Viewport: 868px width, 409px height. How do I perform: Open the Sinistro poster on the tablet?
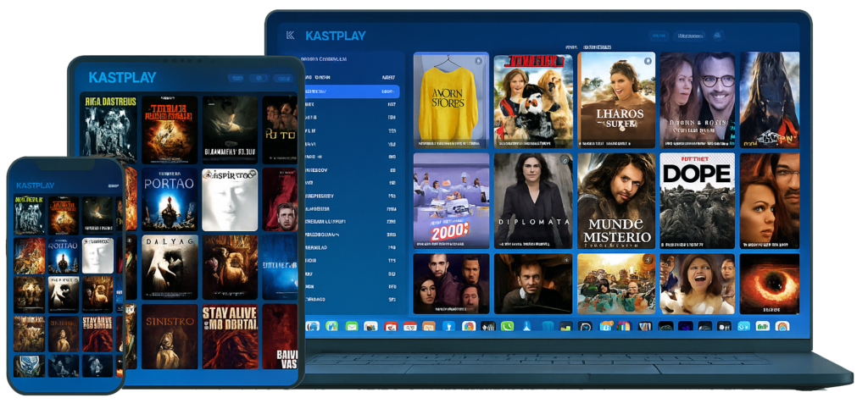tap(169, 336)
